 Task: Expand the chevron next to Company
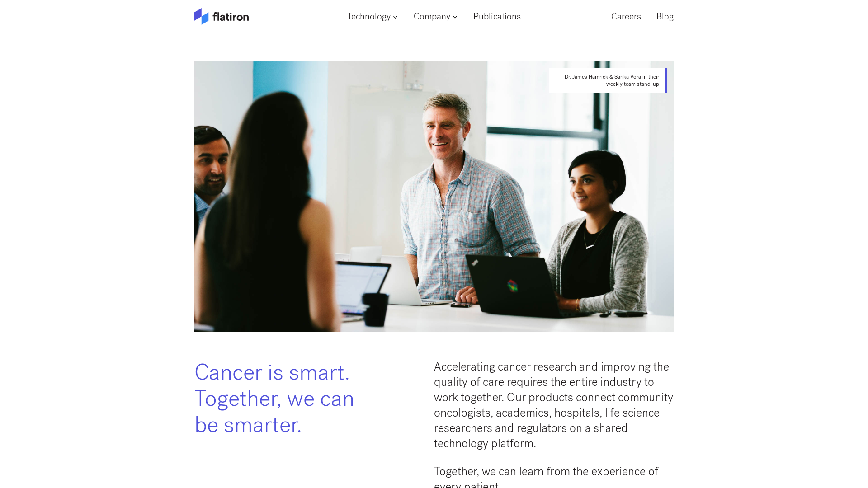tap(455, 17)
